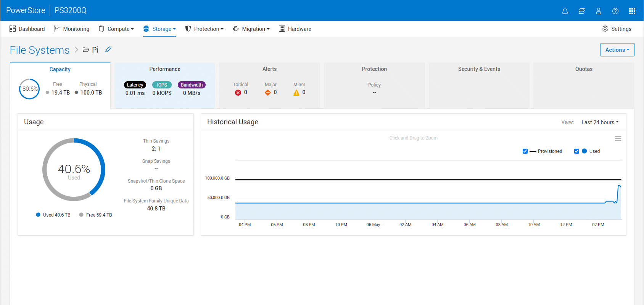Click the Free 19.4 TB capacity value

coord(61,93)
